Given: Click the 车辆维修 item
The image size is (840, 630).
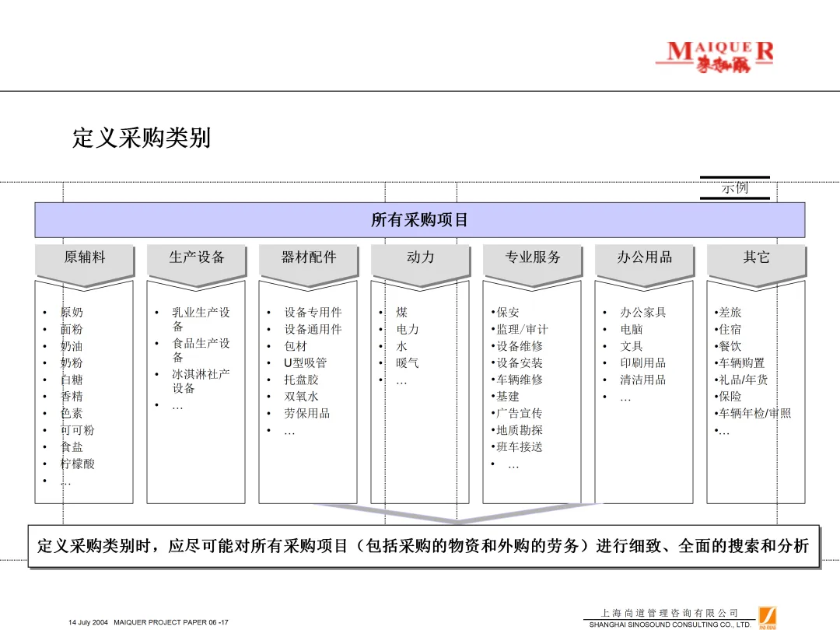Looking at the screenshot, I should click(520, 380).
